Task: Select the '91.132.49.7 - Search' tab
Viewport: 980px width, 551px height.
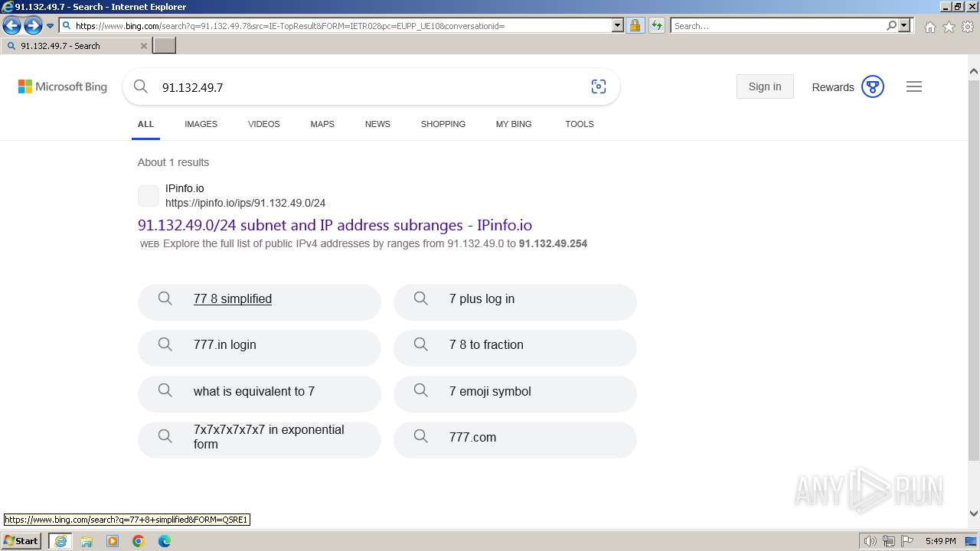Action: [x=76, y=46]
